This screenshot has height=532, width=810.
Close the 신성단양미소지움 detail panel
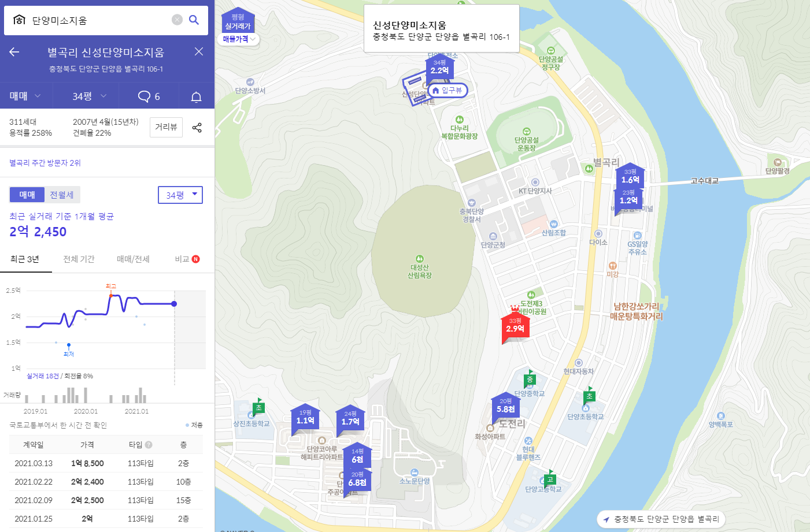point(199,51)
